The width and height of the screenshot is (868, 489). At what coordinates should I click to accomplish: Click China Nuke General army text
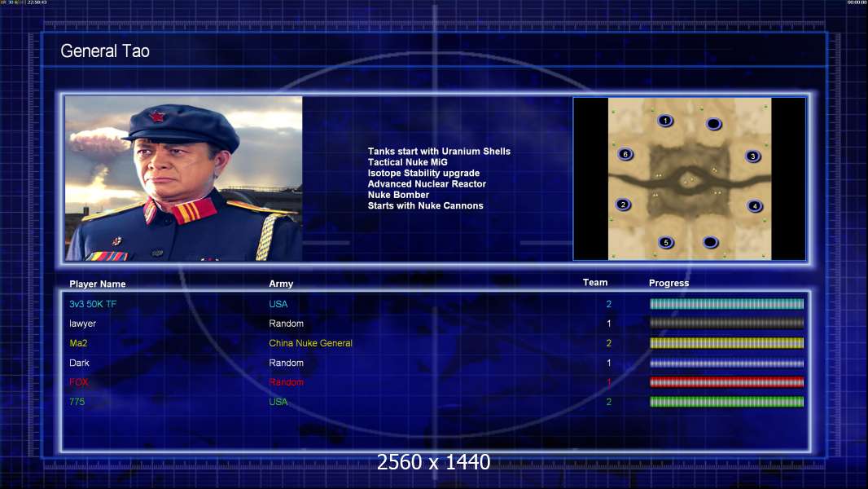coord(310,343)
